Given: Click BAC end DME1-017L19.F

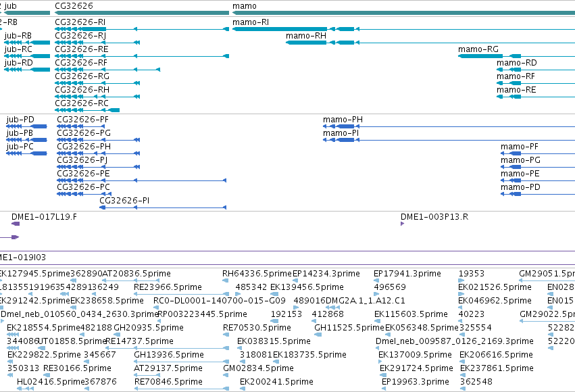Looking at the screenshot, I should [44, 217].
